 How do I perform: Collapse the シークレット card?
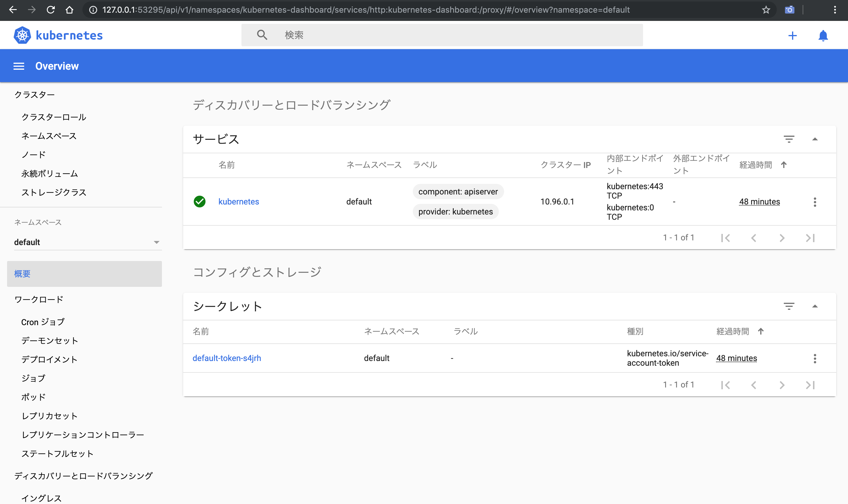(815, 306)
